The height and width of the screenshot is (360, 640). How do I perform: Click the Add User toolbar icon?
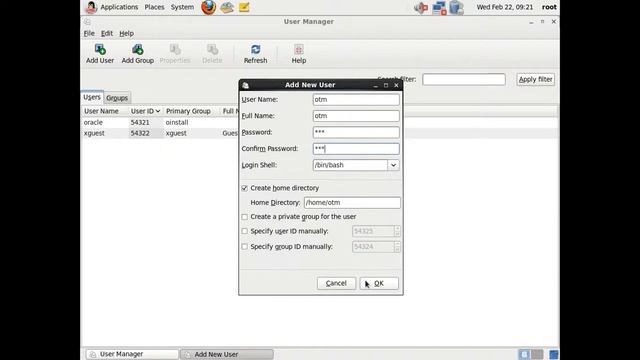coord(100,54)
